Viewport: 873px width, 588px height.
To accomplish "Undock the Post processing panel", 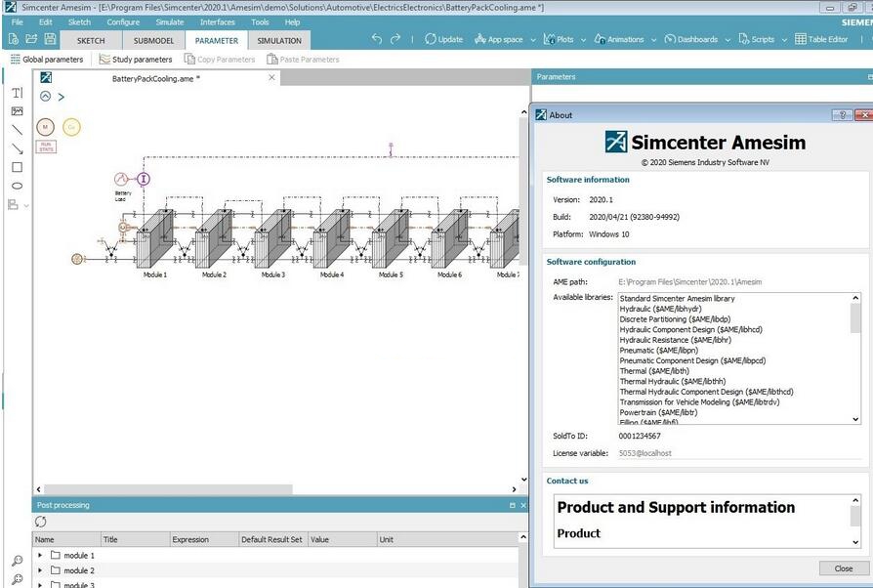I will (x=513, y=505).
